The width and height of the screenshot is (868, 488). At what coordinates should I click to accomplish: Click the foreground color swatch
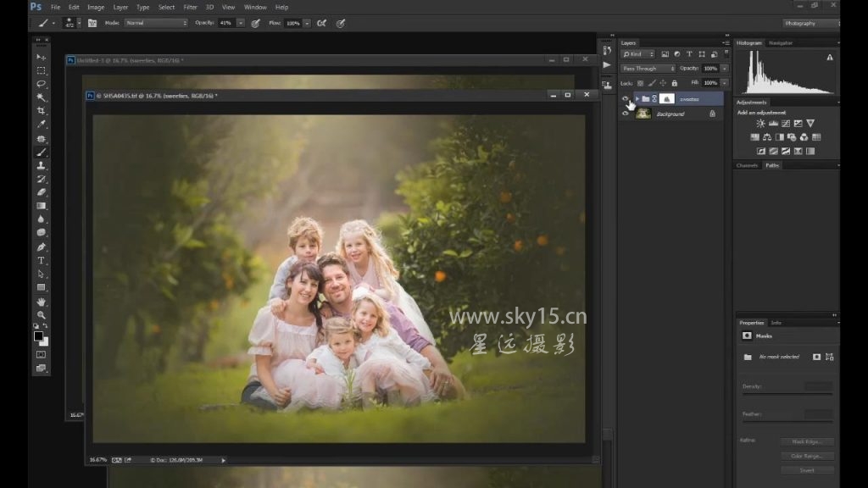(38, 335)
